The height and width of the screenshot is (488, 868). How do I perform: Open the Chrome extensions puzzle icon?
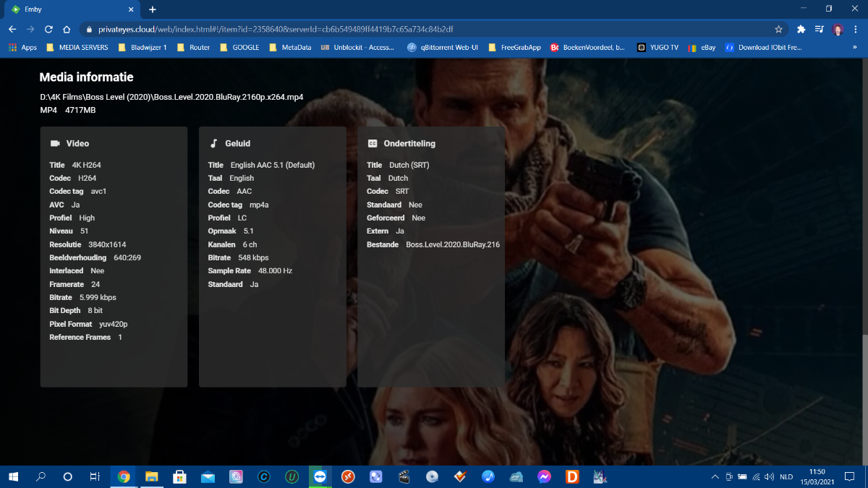tap(801, 30)
